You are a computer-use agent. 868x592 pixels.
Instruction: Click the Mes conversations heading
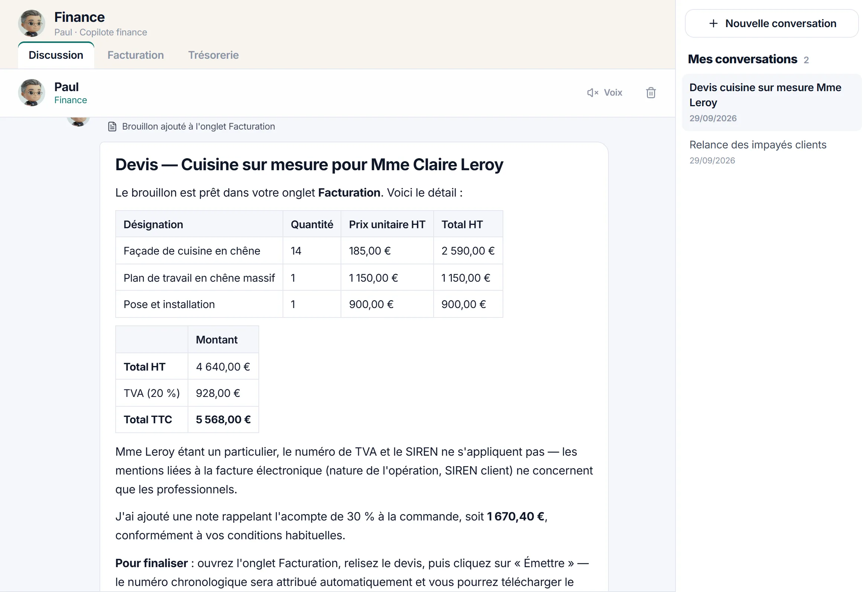742,59
